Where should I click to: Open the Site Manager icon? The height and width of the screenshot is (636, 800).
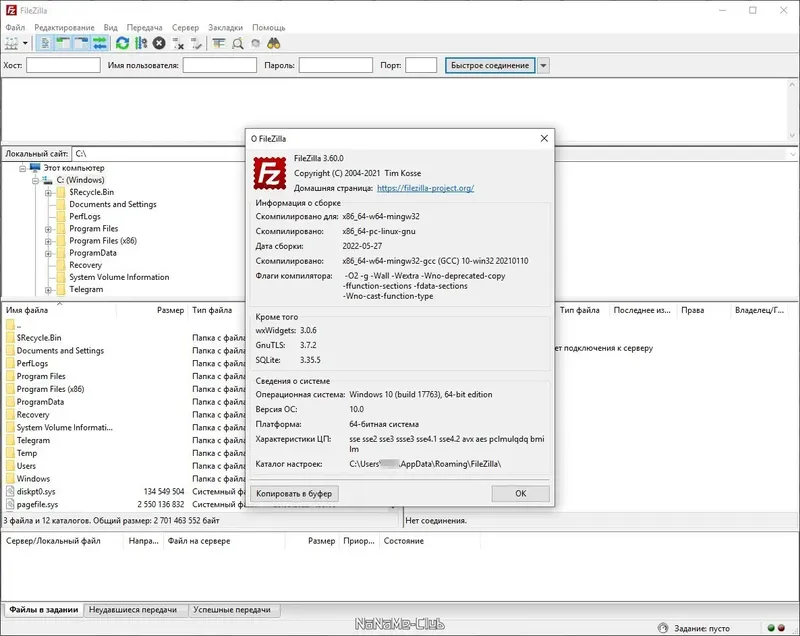tap(12, 44)
